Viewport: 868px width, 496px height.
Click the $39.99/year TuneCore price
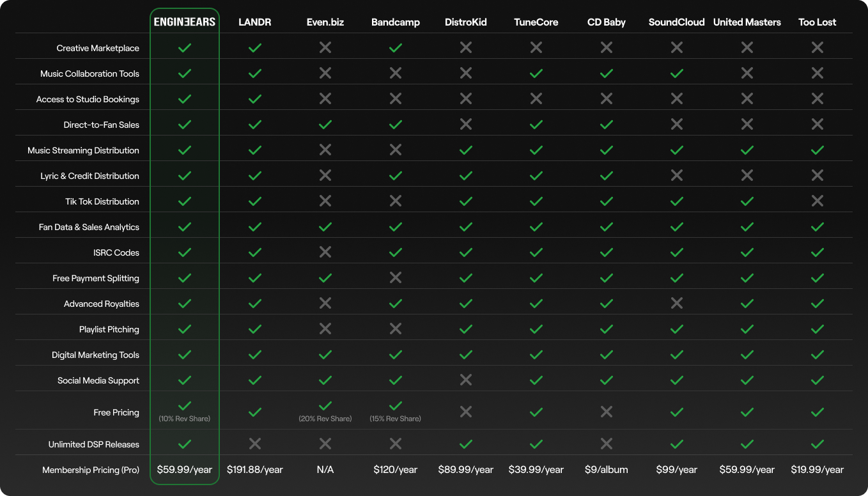536,470
